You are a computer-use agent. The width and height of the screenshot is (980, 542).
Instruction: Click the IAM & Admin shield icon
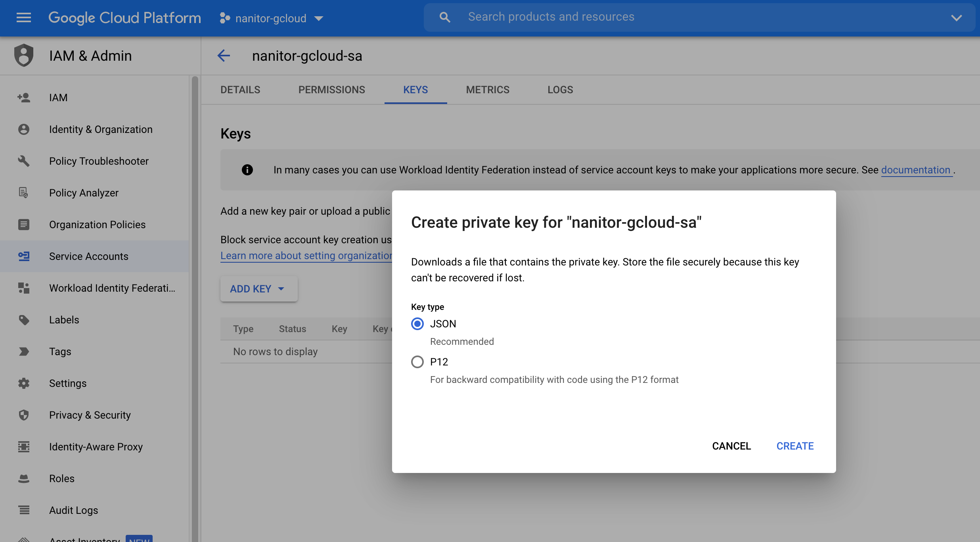(x=24, y=56)
